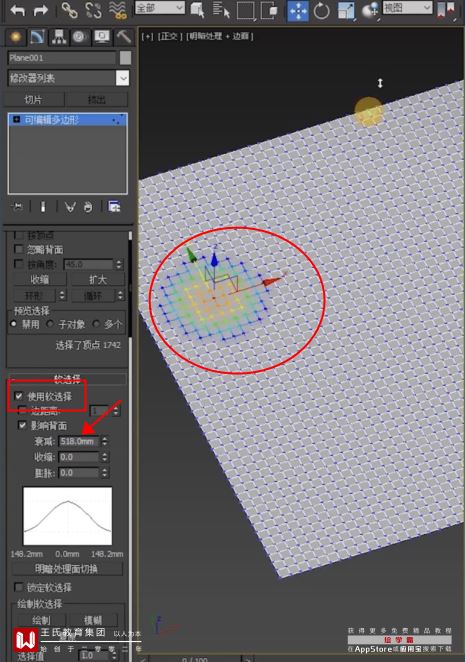This screenshot has width=465, height=662.
Task: Click the Undo arrow icon
Action: point(17,10)
